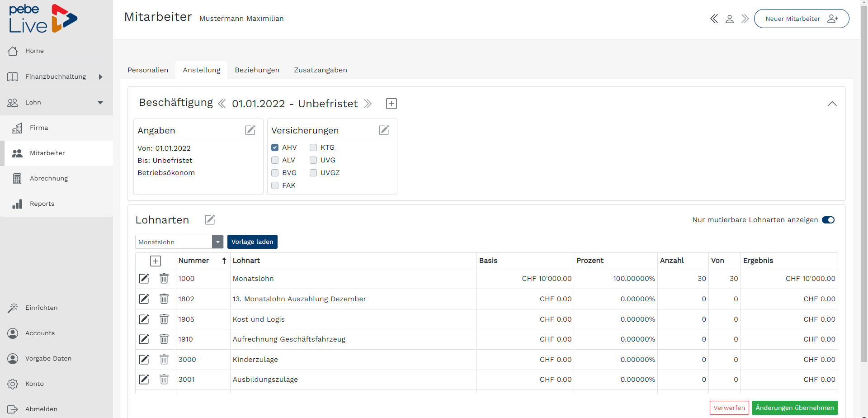Edit the Versicherungen section
The image size is (868, 418).
point(384,130)
